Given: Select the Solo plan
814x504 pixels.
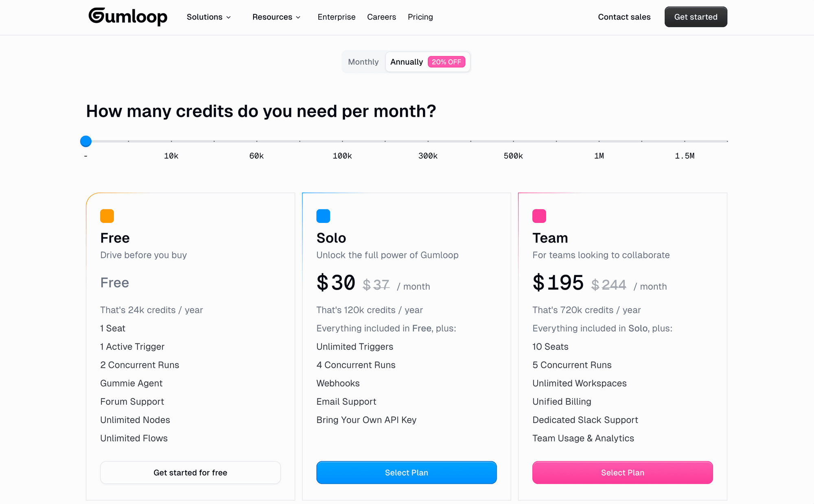Looking at the screenshot, I should 407,473.
